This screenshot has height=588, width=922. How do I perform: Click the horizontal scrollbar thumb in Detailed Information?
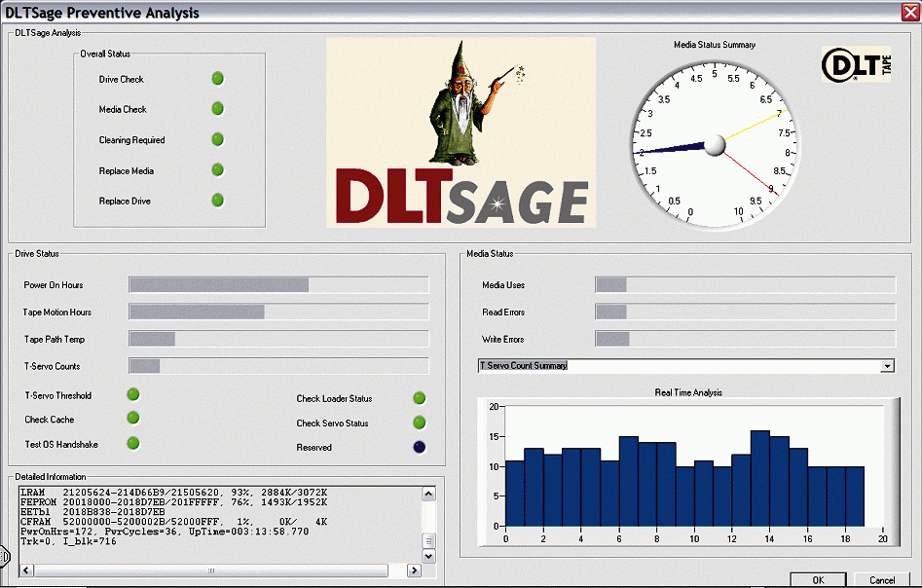tap(211, 570)
